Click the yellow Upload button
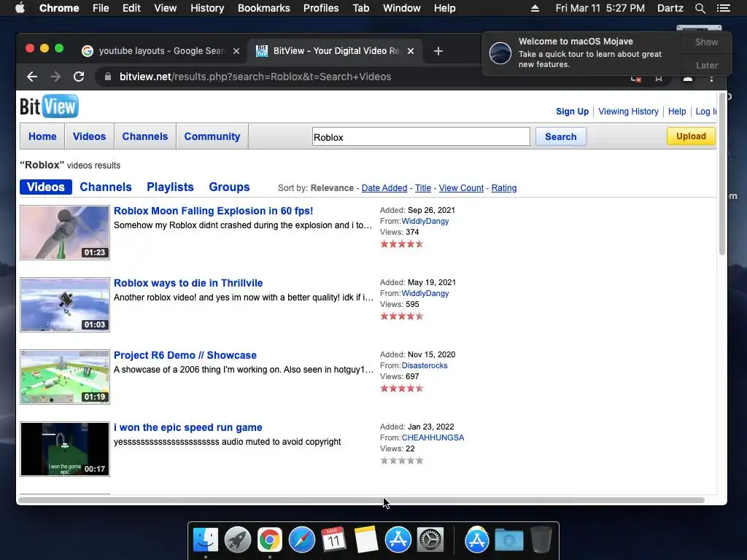This screenshot has height=560, width=747. pos(691,136)
